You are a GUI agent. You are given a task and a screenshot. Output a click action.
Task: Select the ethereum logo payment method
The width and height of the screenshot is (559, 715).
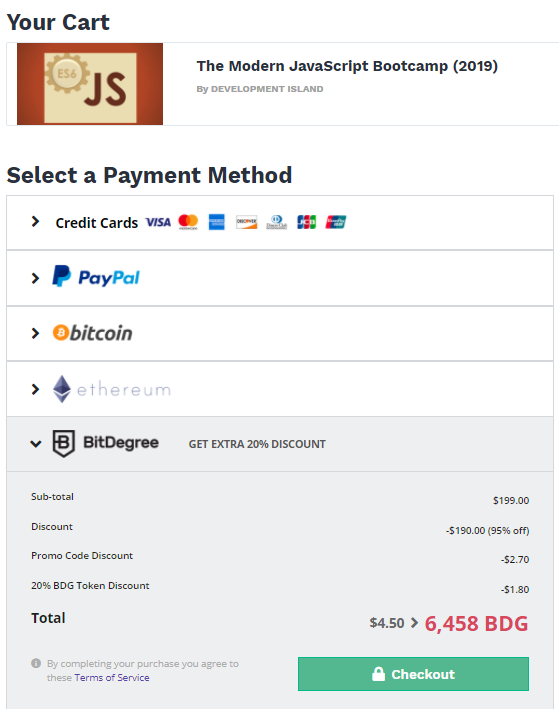click(x=112, y=389)
